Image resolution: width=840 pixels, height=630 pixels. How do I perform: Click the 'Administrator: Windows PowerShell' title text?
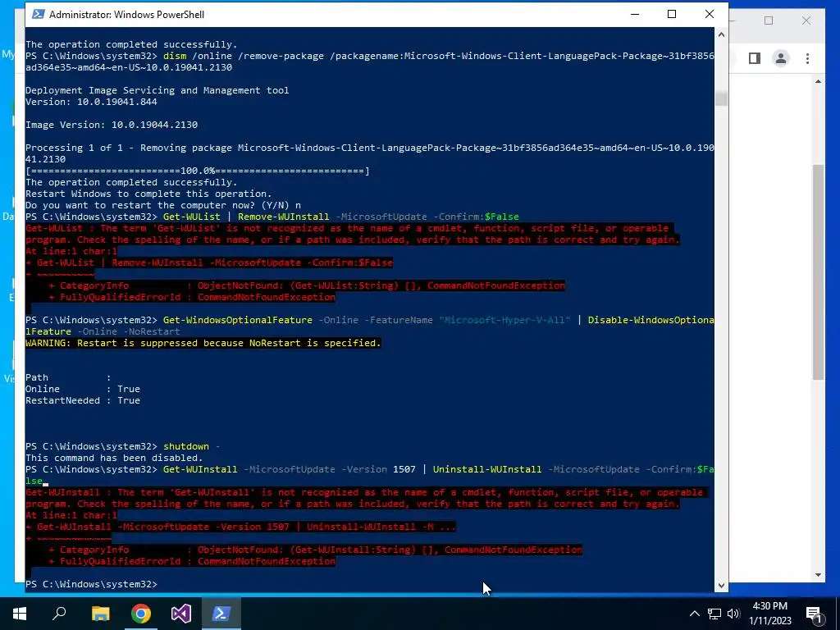point(126,15)
